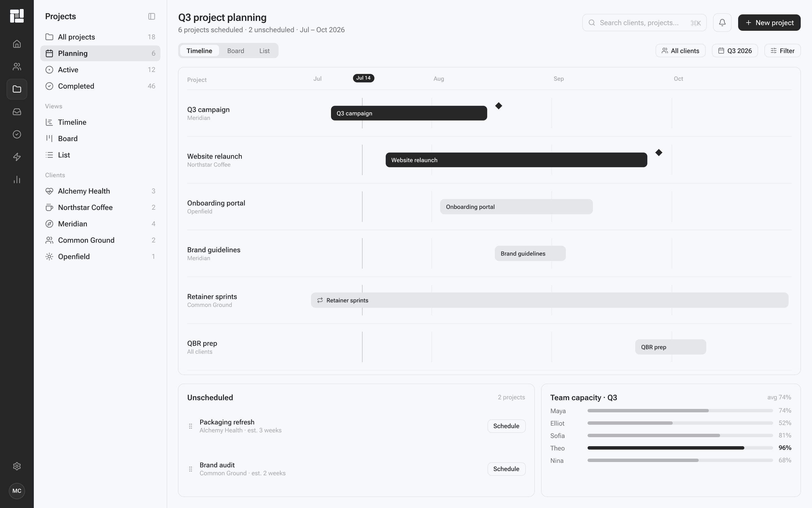Viewport: 812px width, 508px height.
Task: Click the Website relaunch timeline bar
Action: pyautogui.click(x=516, y=160)
